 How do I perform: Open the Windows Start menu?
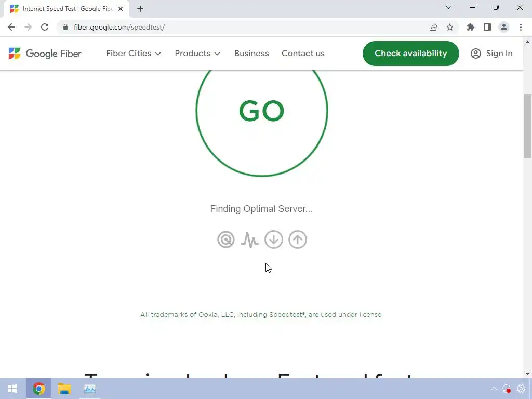point(12,389)
